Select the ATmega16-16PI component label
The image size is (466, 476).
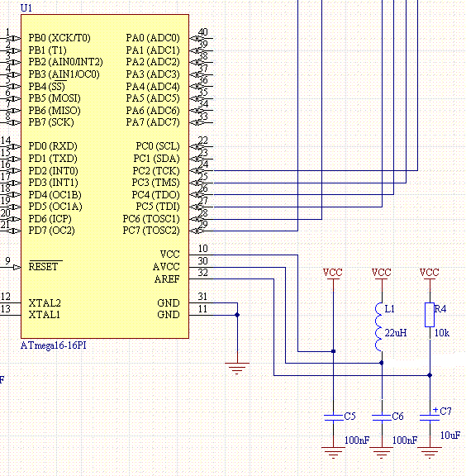coord(54,345)
